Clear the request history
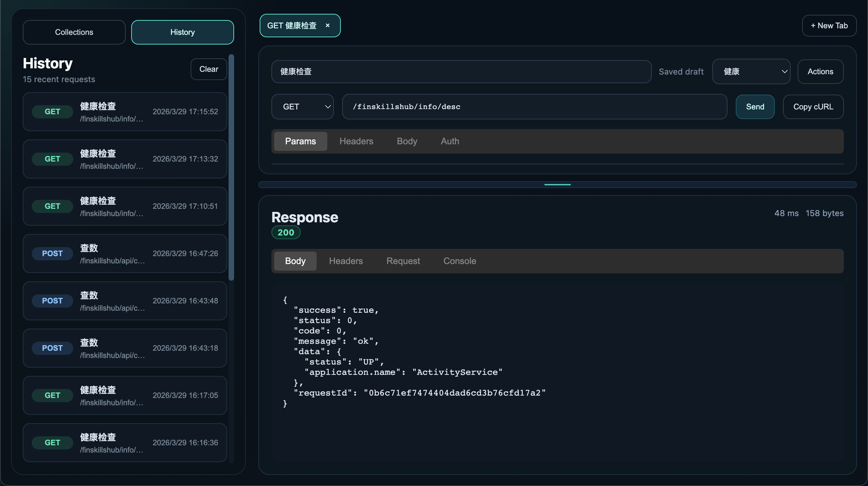 pos(209,69)
